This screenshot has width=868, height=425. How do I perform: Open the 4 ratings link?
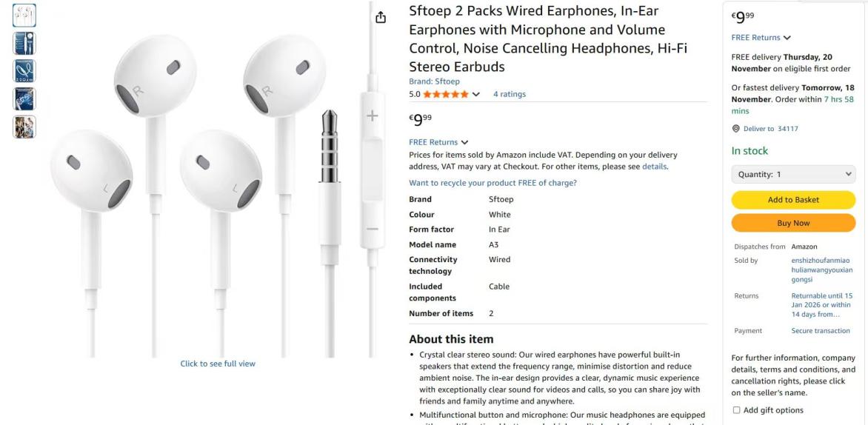tap(510, 94)
